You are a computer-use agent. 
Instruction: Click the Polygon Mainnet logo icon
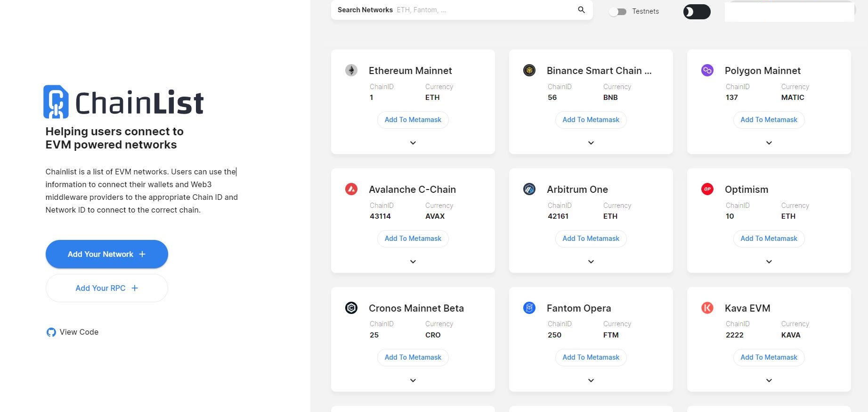707,70
